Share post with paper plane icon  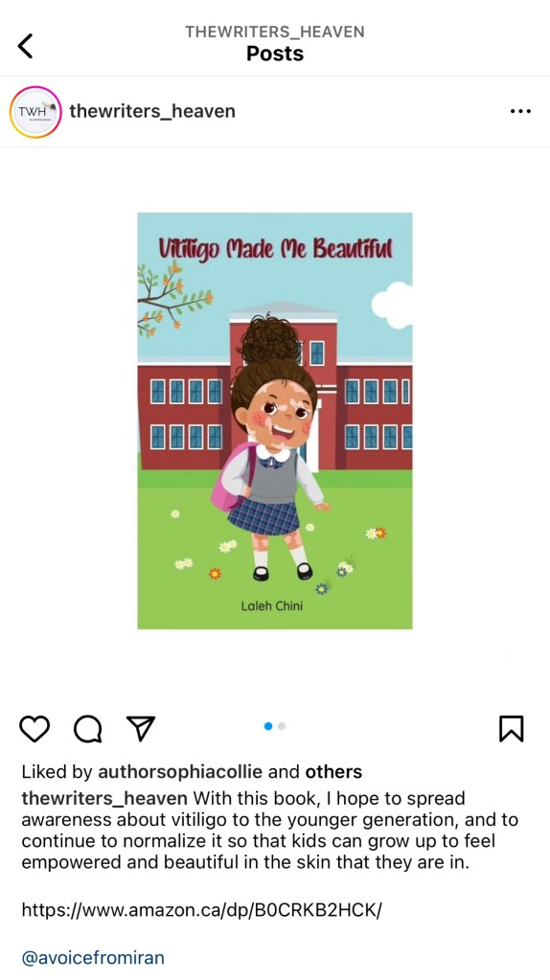coord(141,729)
